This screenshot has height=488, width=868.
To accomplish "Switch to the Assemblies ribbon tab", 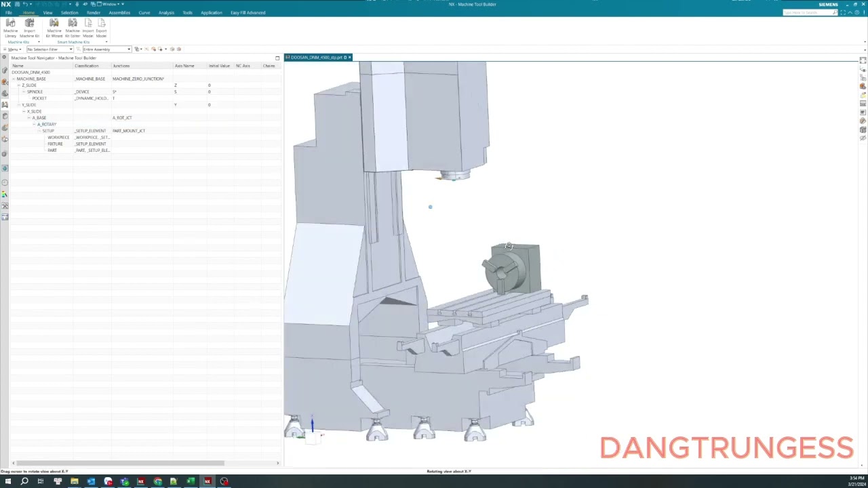I will [x=119, y=13].
